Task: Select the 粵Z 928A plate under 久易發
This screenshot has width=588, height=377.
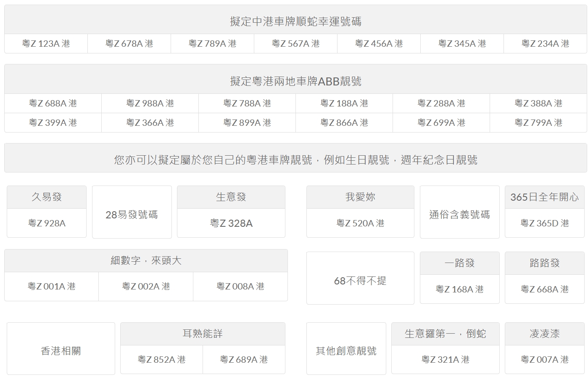Action: point(47,223)
